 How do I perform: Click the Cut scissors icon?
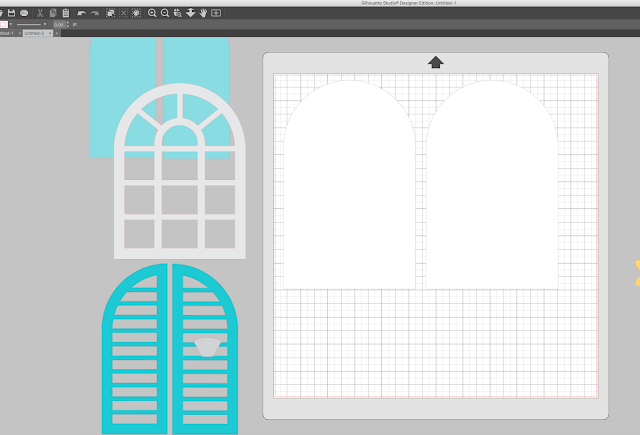(x=40, y=13)
